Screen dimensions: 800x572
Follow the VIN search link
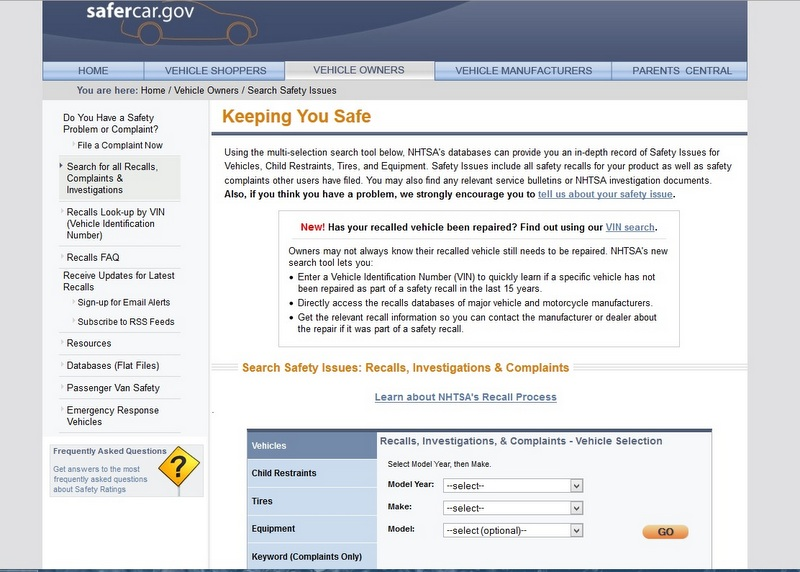click(630, 228)
